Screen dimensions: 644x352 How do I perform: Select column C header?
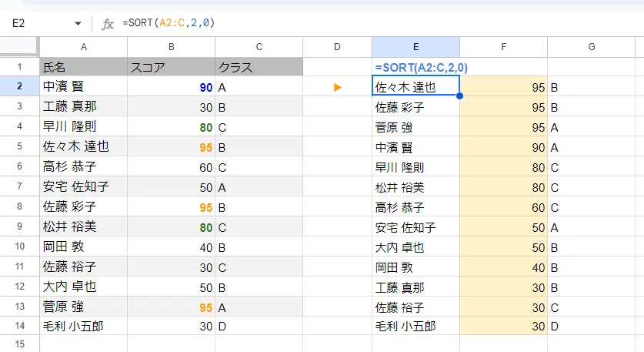tap(259, 47)
